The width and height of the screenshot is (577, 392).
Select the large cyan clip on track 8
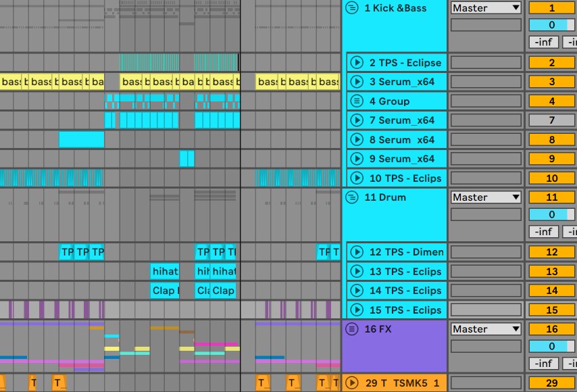(81, 139)
